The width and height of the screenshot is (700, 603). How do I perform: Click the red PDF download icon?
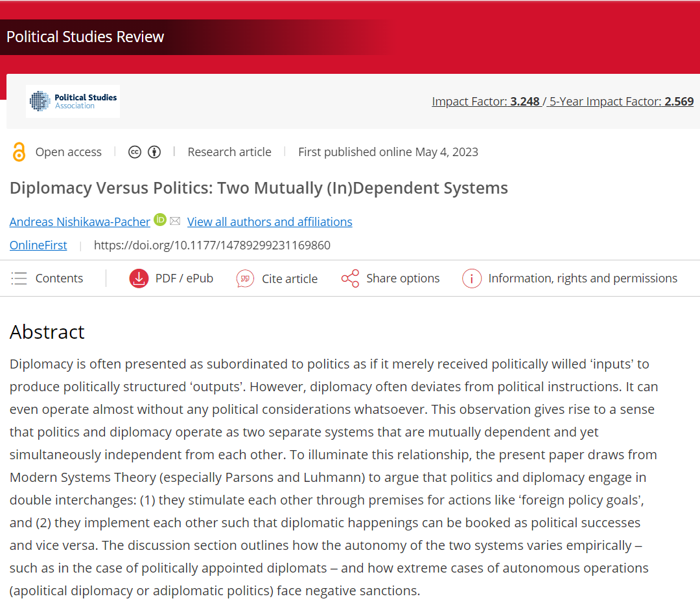click(139, 279)
